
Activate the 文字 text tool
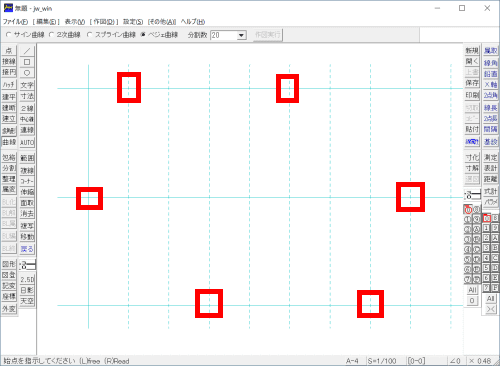pos(27,85)
